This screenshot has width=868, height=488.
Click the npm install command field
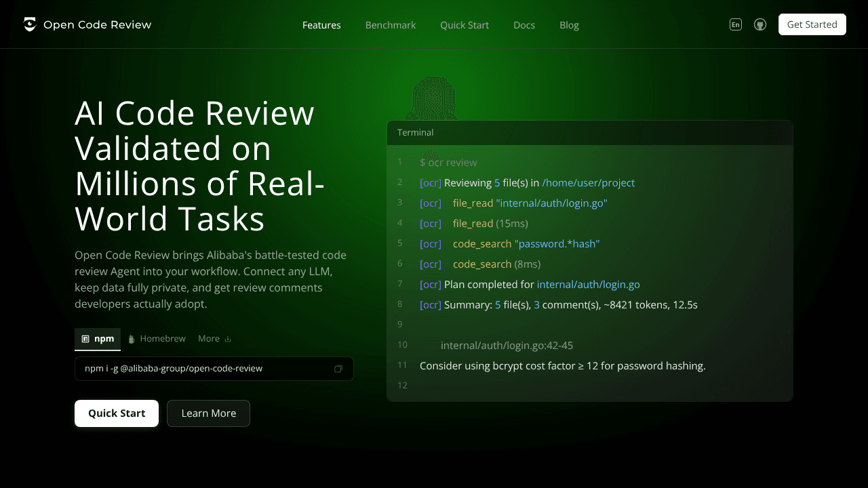(x=214, y=369)
